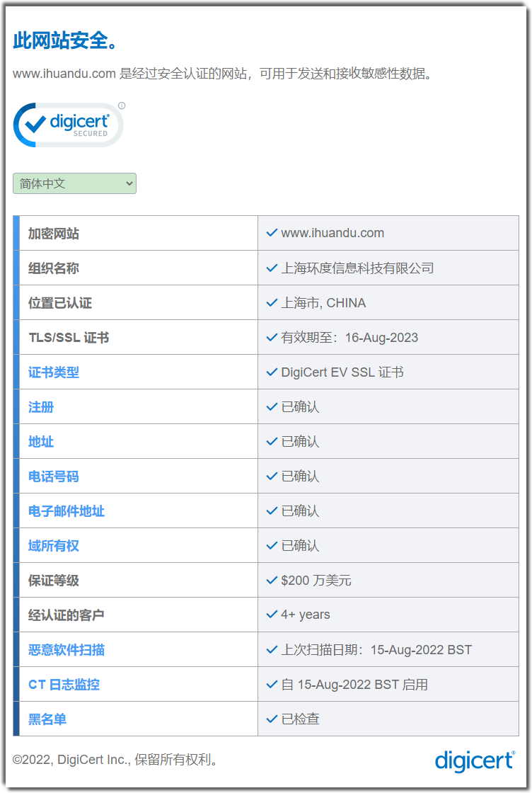Click the 位置已认证 row label
The height and width of the screenshot is (793, 532).
pos(60,303)
